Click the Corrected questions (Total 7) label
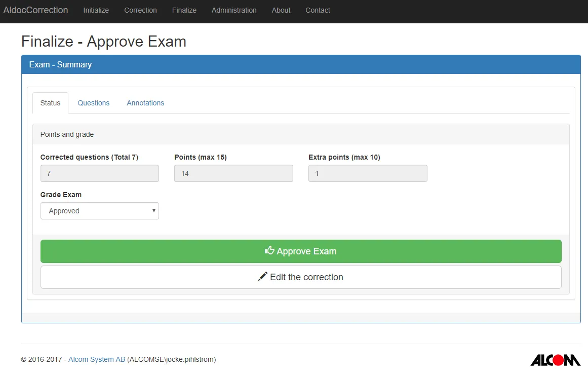This screenshot has width=588, height=375. coord(89,157)
